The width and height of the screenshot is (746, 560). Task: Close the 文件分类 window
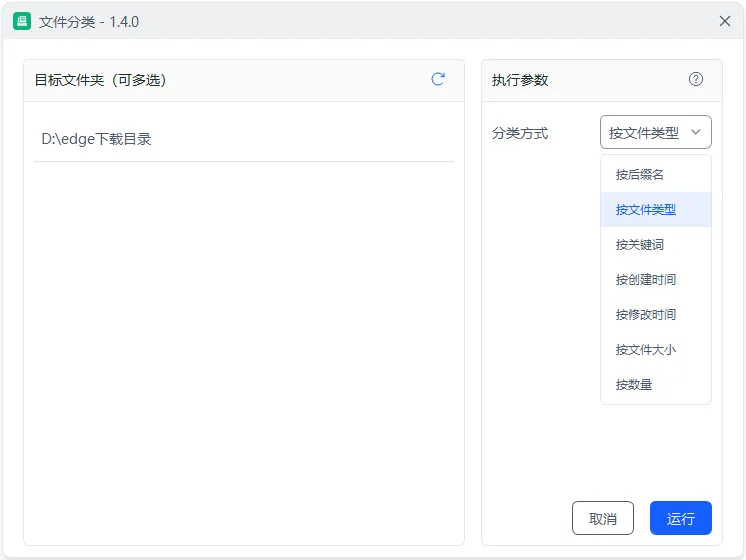[x=725, y=21]
